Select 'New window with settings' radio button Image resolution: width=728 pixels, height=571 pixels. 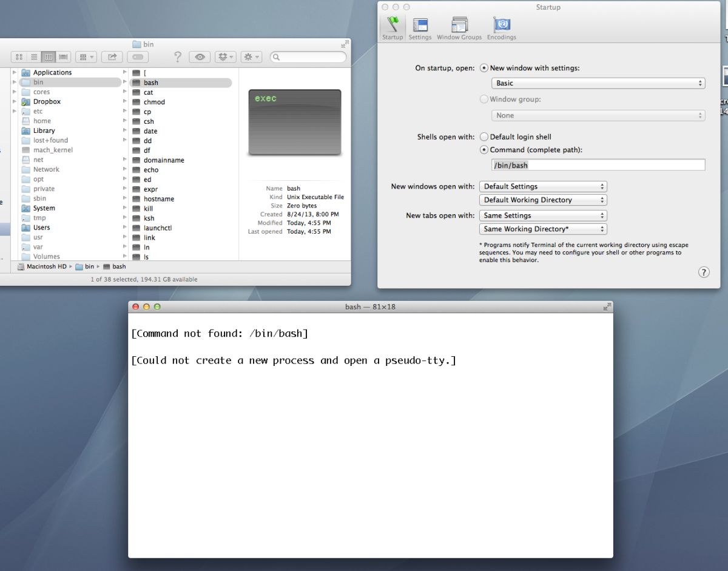[x=484, y=68]
